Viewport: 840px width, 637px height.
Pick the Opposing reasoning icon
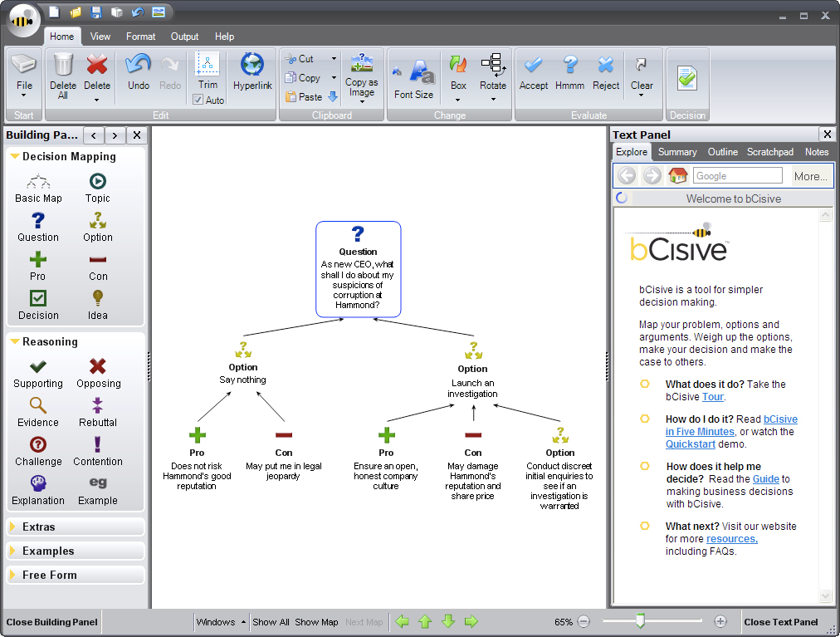click(97, 366)
